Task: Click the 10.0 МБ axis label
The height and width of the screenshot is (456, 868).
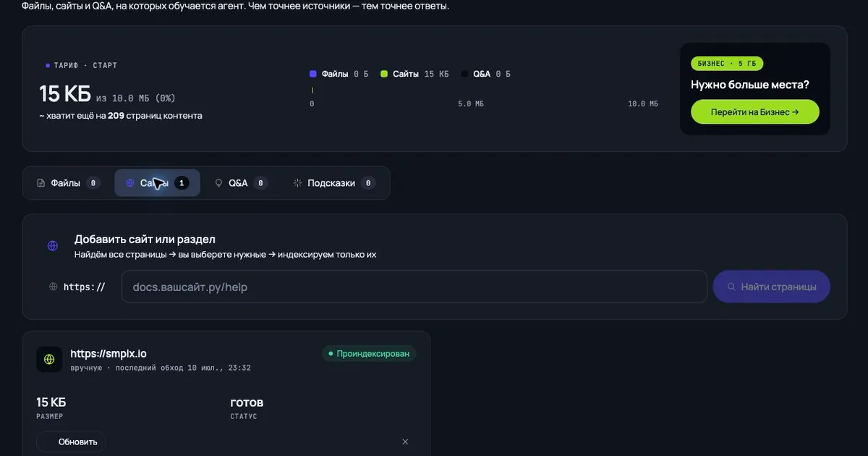Action: (643, 104)
